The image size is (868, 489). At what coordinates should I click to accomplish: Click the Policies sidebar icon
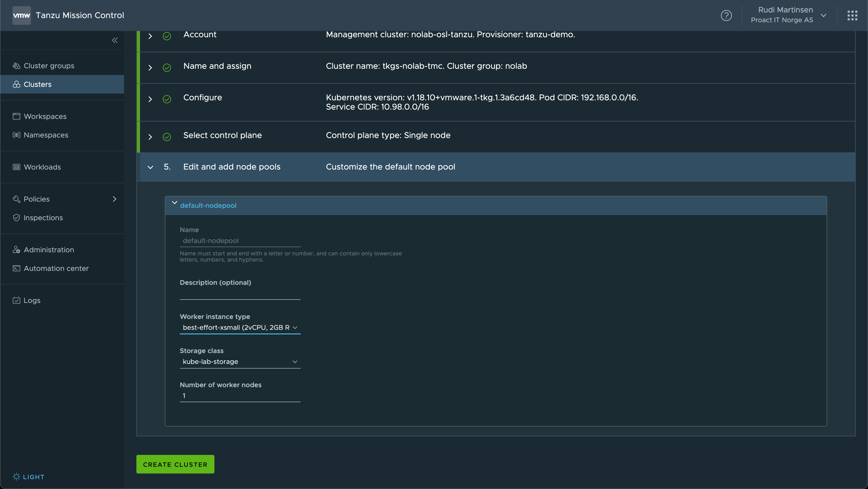pyautogui.click(x=16, y=198)
